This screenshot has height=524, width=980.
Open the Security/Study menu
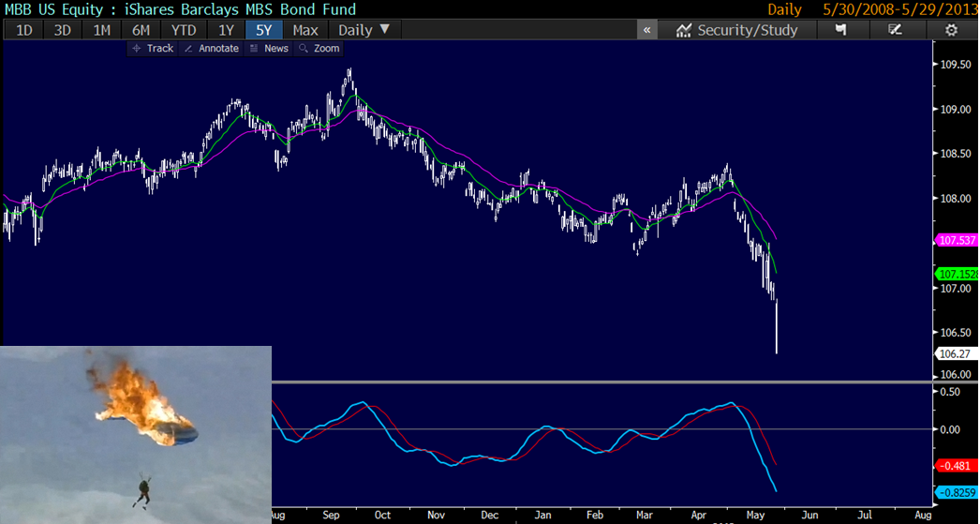pyautogui.click(x=737, y=30)
